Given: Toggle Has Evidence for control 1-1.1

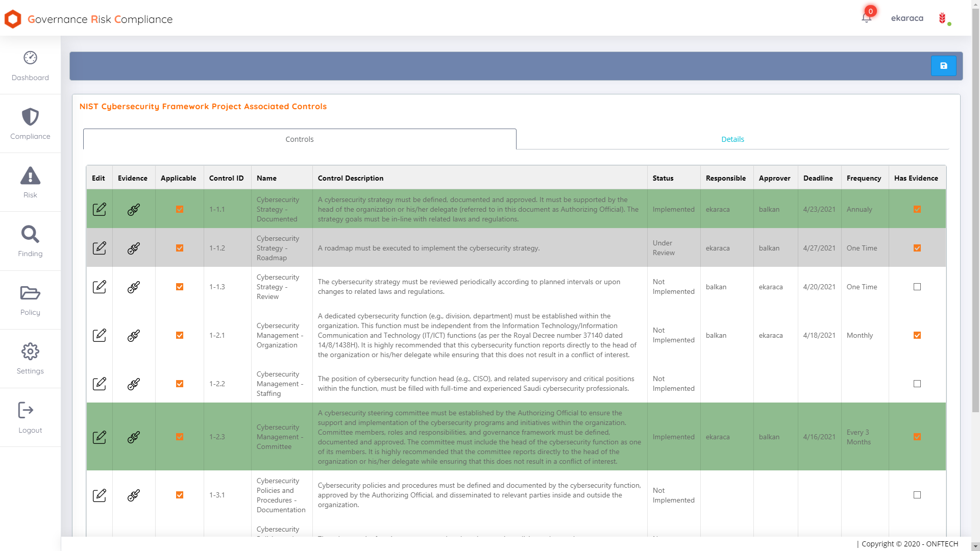Looking at the screenshot, I should 917,209.
